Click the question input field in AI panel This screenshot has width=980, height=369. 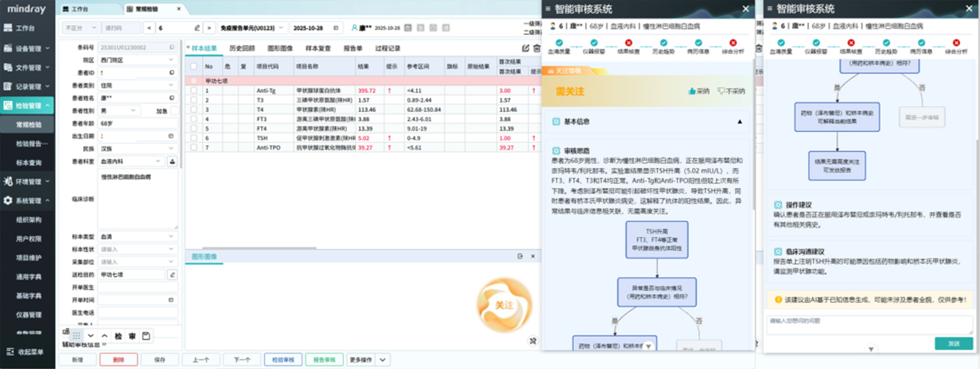coord(869,324)
